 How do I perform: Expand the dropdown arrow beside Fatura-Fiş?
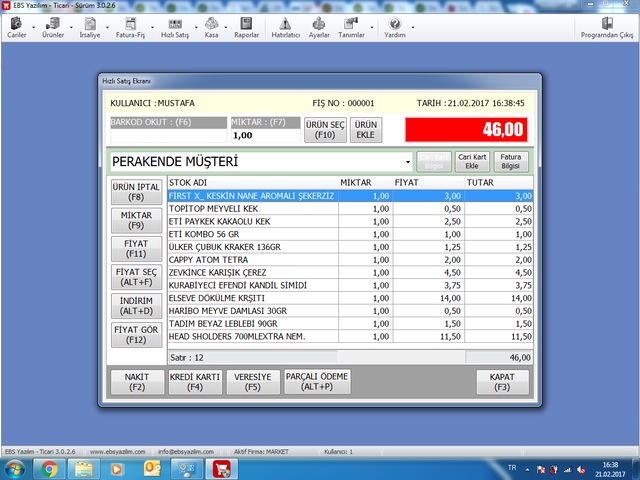(152, 28)
